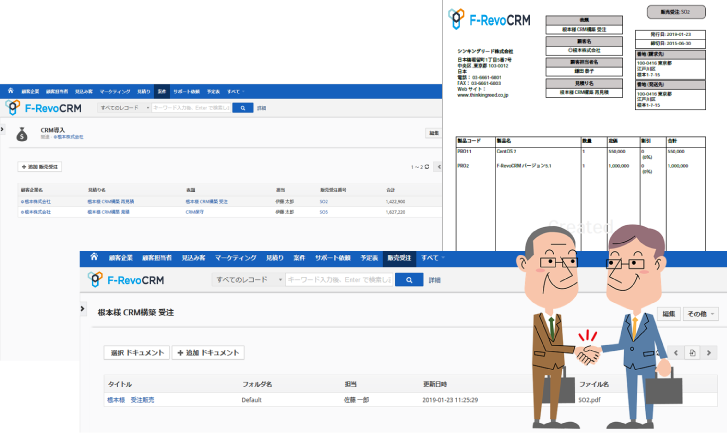Click the home icon in the 根本様 CRM構築 受注 window

tap(94, 257)
